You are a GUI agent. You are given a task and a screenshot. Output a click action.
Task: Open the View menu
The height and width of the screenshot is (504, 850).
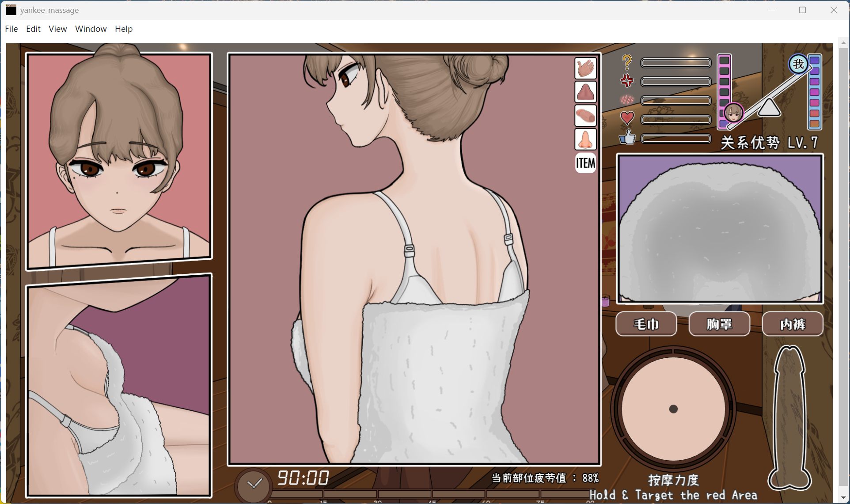pos(57,29)
